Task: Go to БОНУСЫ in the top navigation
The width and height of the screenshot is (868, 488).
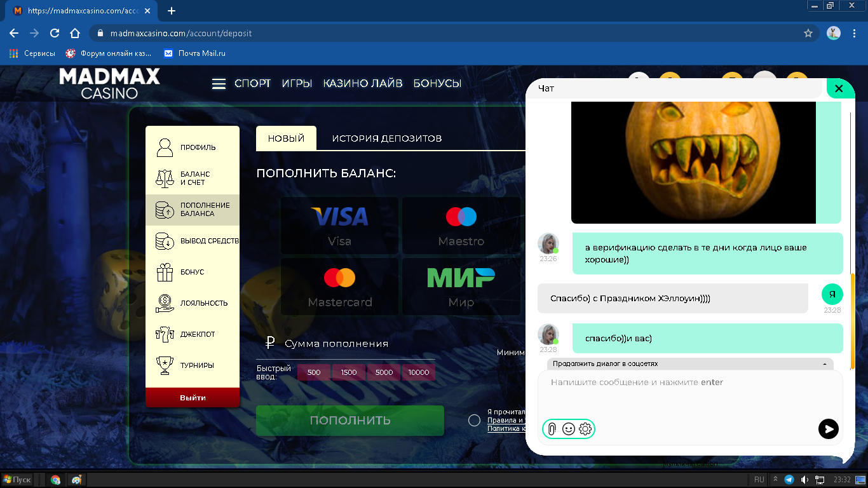Action: click(437, 83)
